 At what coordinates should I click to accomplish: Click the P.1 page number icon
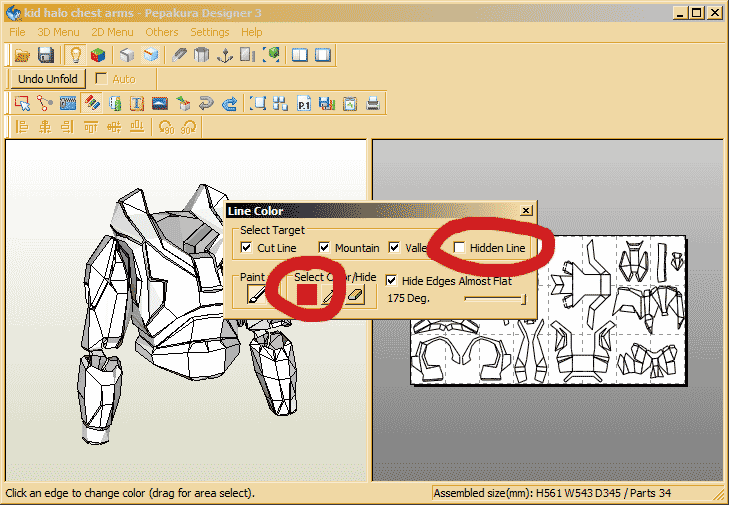tap(304, 103)
